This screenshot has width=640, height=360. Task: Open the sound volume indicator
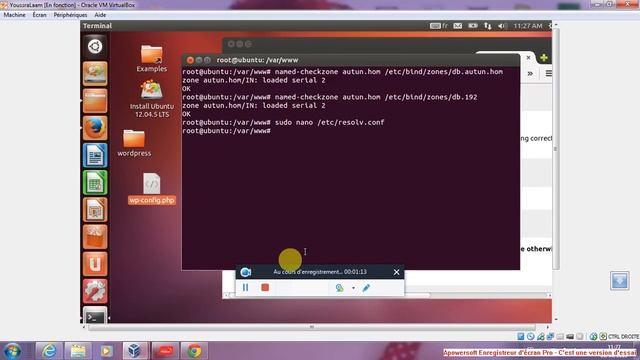(x=502, y=26)
